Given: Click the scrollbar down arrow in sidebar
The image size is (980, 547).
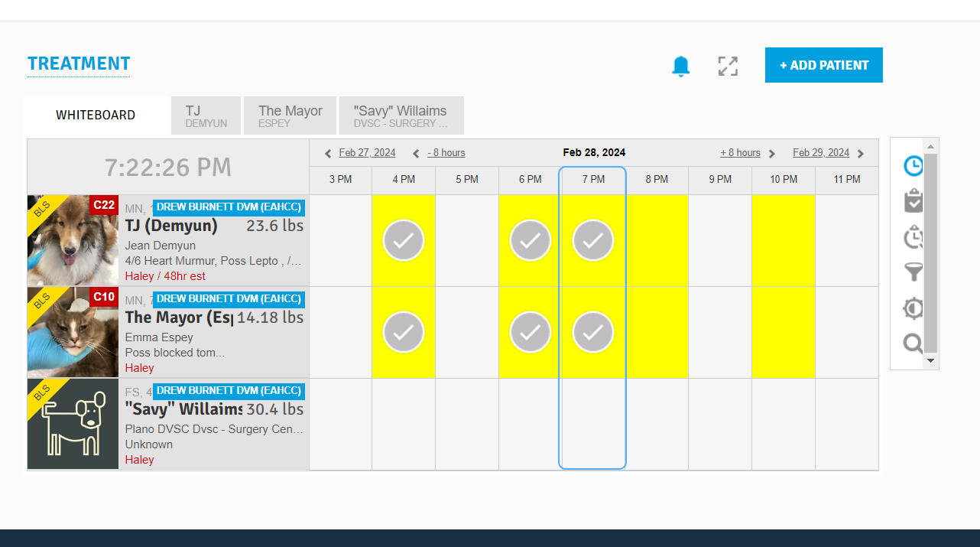Looking at the screenshot, I should coord(930,360).
